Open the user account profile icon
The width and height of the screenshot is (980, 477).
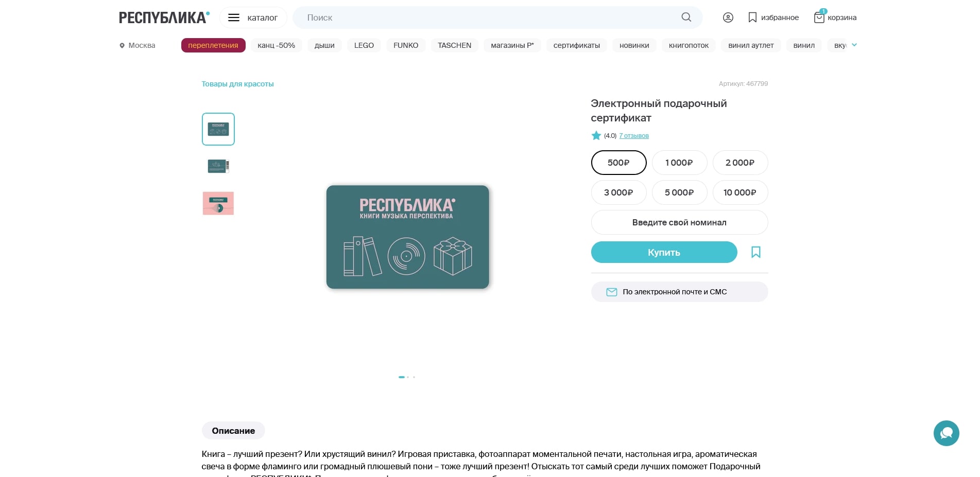coord(728,17)
